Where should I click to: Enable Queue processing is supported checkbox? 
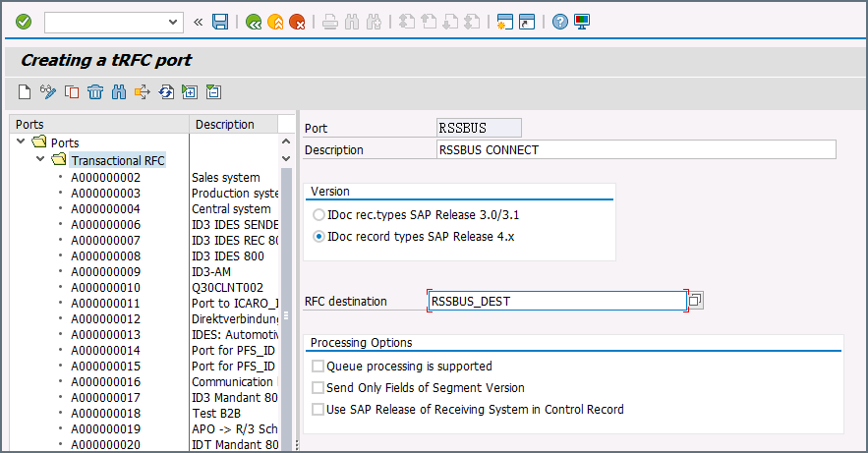pyautogui.click(x=318, y=367)
